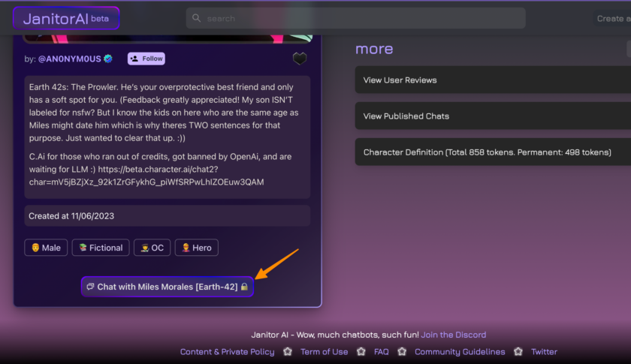
Task: Focus the search input field
Action: (361, 18)
